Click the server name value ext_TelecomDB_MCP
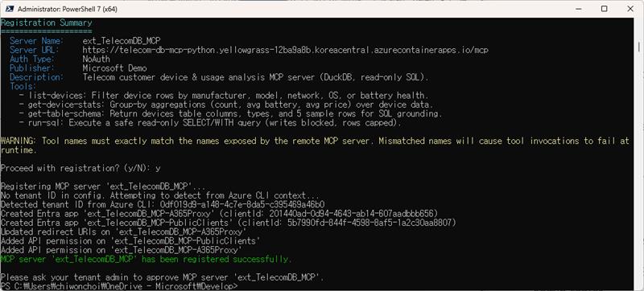 [x=122, y=41]
